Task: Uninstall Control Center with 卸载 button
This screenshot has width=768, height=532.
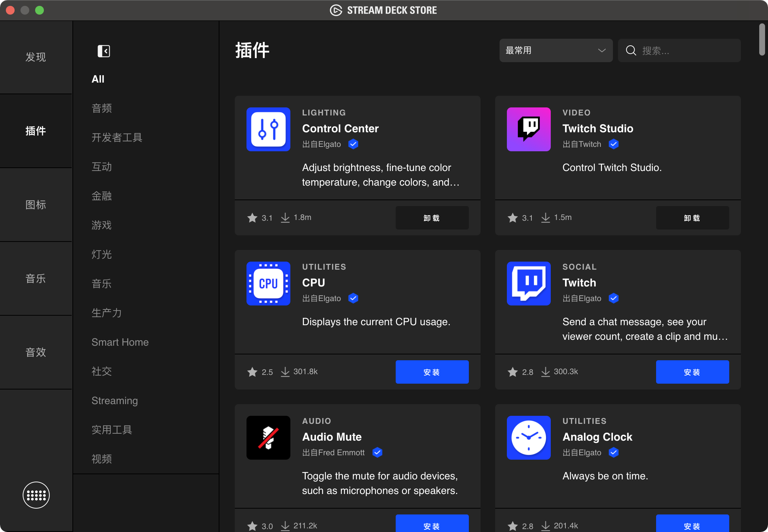Action: click(x=432, y=218)
